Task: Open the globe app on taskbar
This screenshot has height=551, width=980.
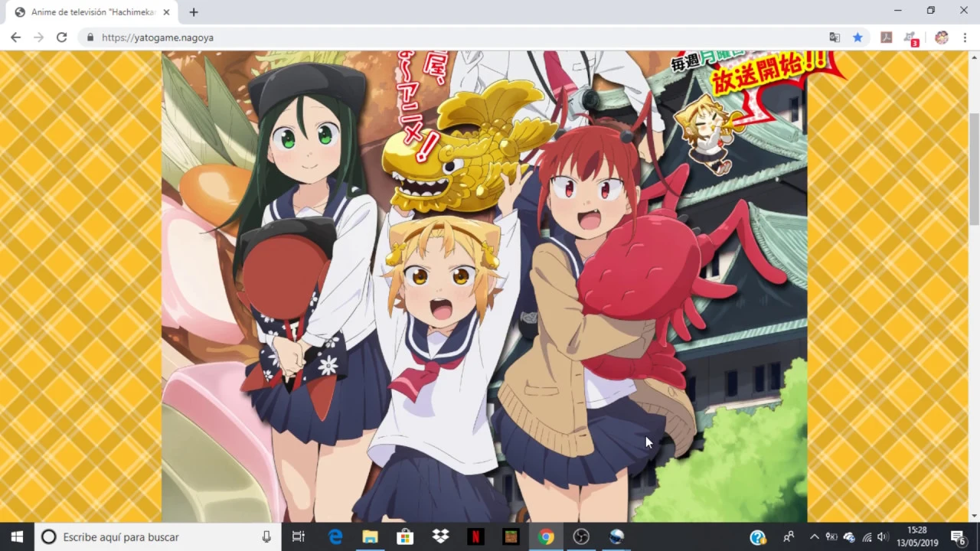Action: click(616, 537)
